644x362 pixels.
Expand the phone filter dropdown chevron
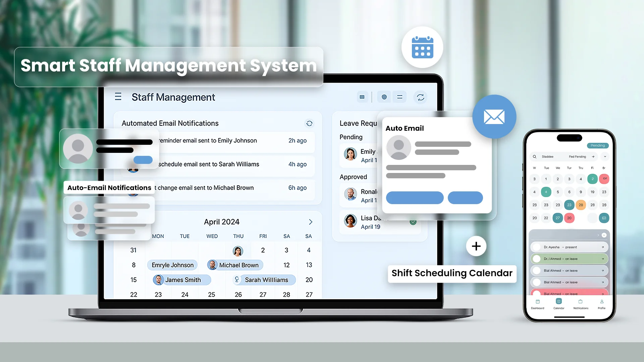[x=605, y=157]
